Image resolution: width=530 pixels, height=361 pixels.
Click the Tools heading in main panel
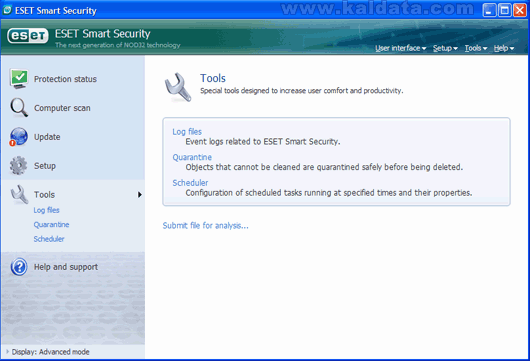[213, 78]
